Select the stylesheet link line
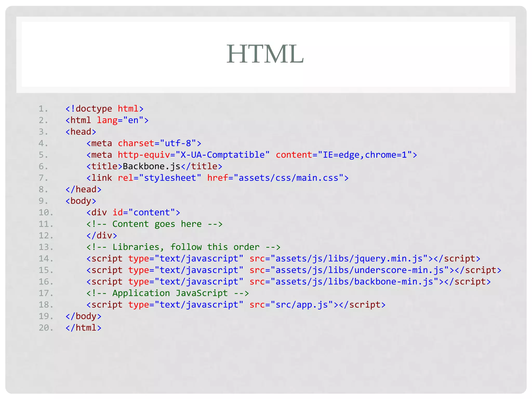The image size is (532, 399). click(217, 178)
